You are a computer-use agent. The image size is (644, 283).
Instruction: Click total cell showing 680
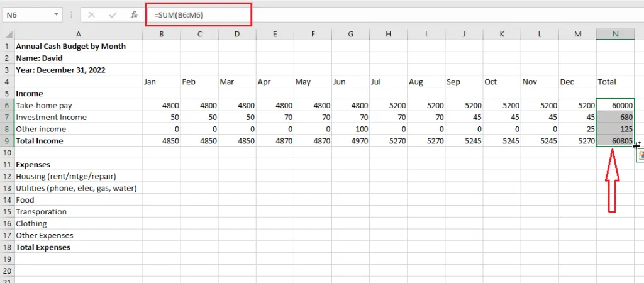[615, 118]
